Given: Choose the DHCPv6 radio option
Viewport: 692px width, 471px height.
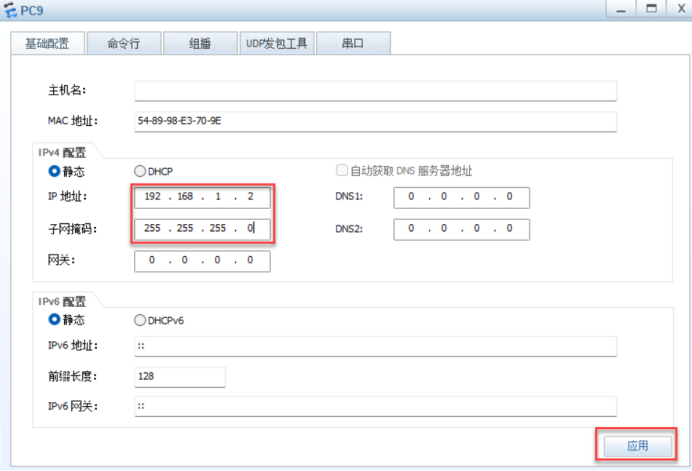Looking at the screenshot, I should pyautogui.click(x=139, y=320).
